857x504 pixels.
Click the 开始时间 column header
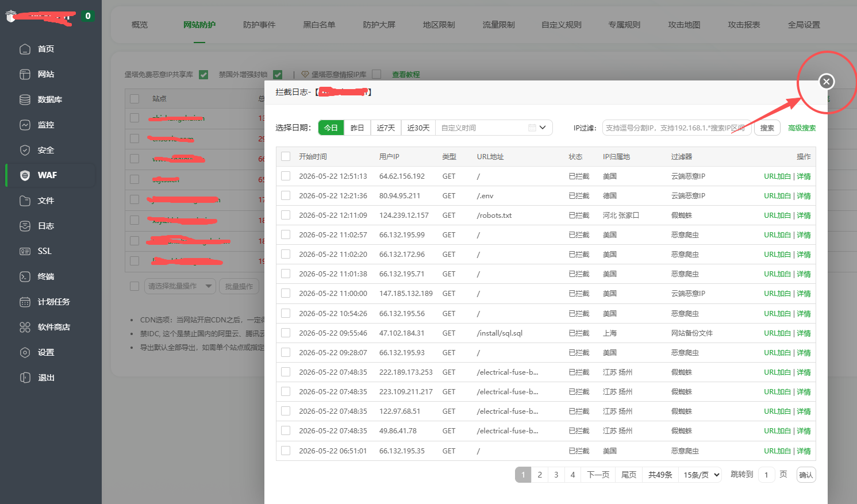[313, 157]
